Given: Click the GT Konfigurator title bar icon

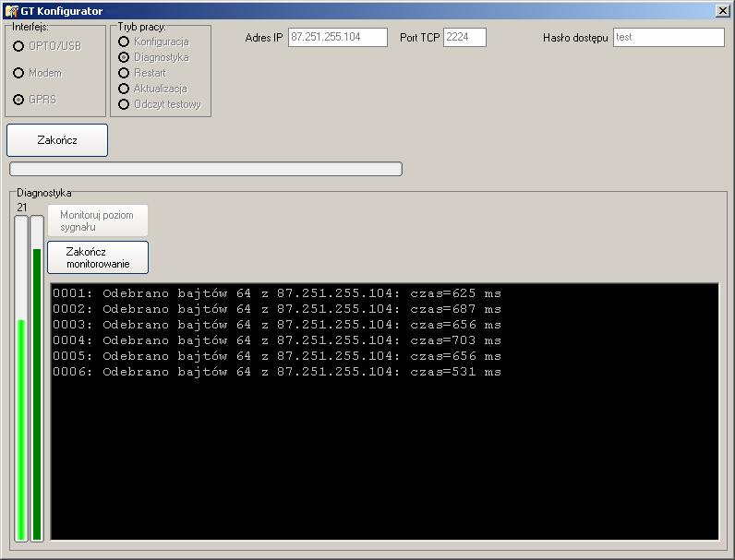Looking at the screenshot, I should [x=11, y=10].
